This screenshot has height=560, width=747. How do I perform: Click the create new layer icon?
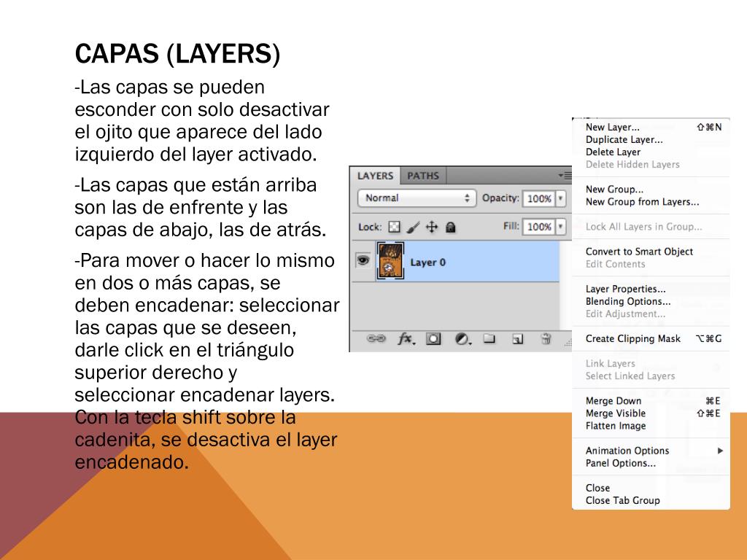coord(517,339)
